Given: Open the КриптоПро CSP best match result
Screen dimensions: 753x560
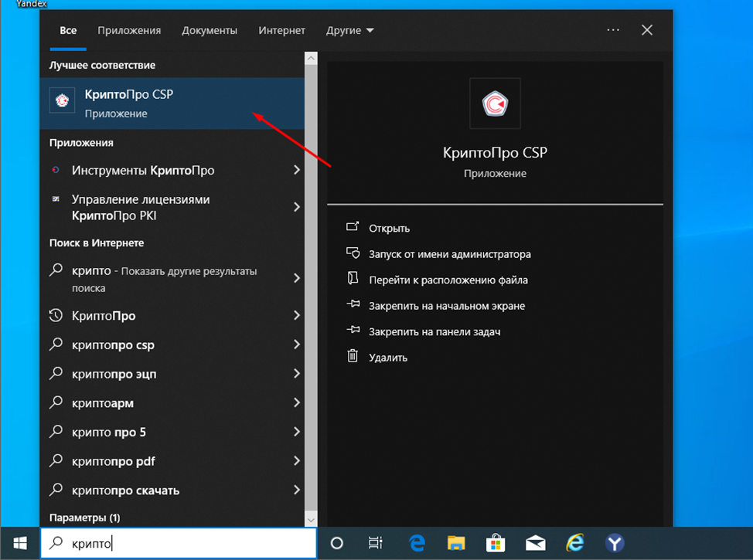Looking at the screenshot, I should point(172,104).
